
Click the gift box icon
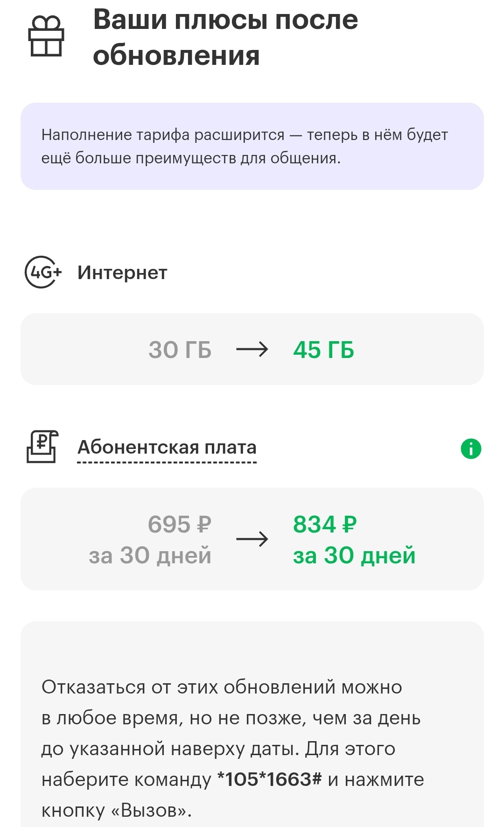click(x=46, y=36)
